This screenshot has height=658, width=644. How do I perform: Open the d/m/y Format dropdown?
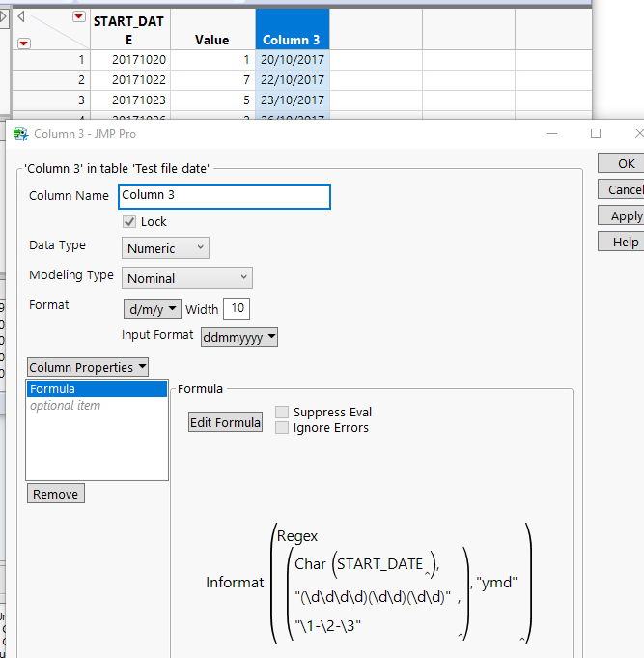coord(153,309)
